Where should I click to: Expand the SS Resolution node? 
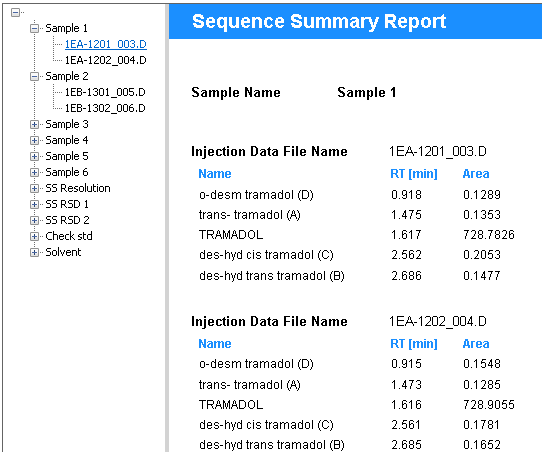click(x=34, y=188)
